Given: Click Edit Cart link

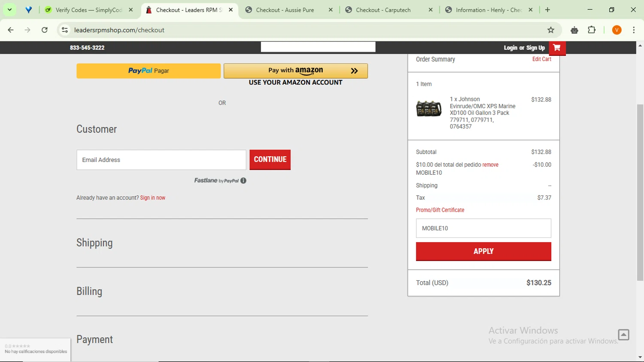Looking at the screenshot, I should 542,59.
